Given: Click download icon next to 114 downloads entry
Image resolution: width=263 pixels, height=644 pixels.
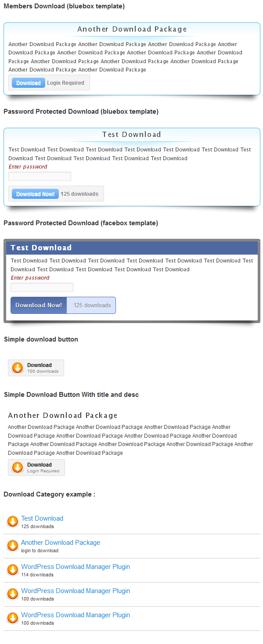Looking at the screenshot, I should click(x=13, y=570).
